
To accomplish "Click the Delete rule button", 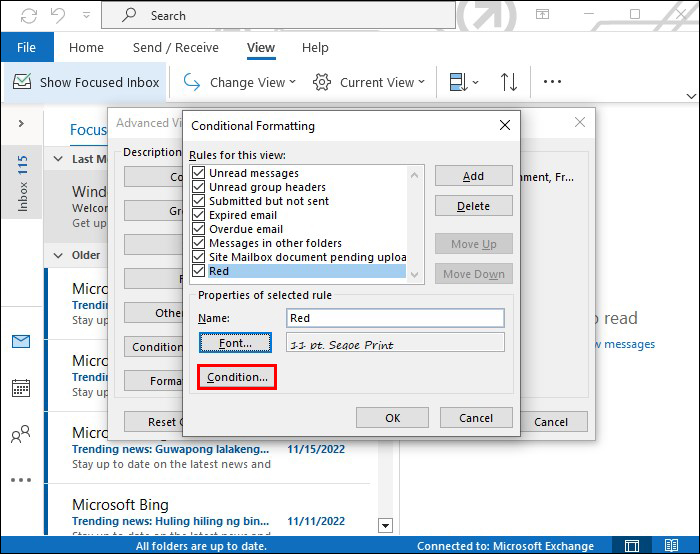I will (474, 206).
